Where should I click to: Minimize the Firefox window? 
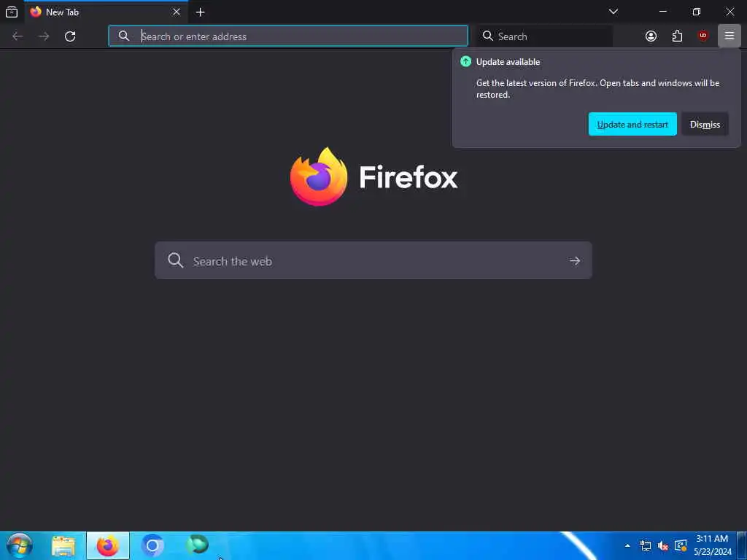click(x=663, y=12)
